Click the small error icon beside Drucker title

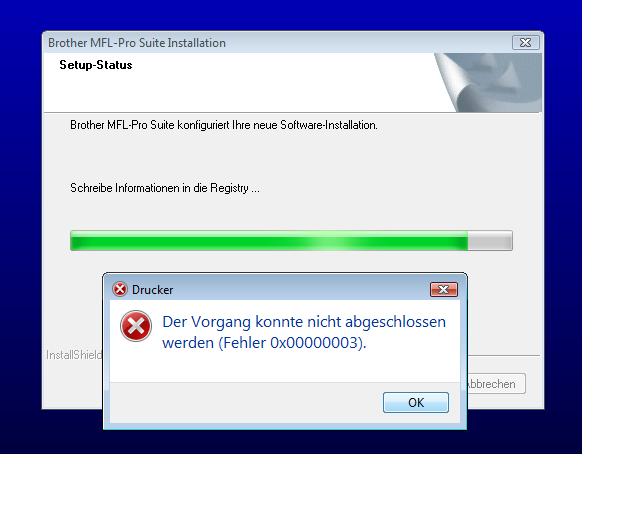(x=120, y=289)
